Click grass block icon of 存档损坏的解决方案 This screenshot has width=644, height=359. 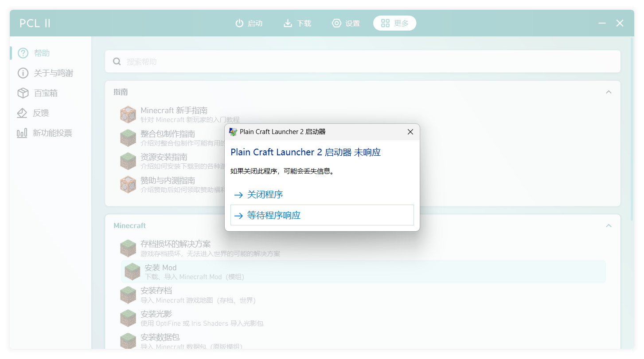pyautogui.click(x=128, y=249)
